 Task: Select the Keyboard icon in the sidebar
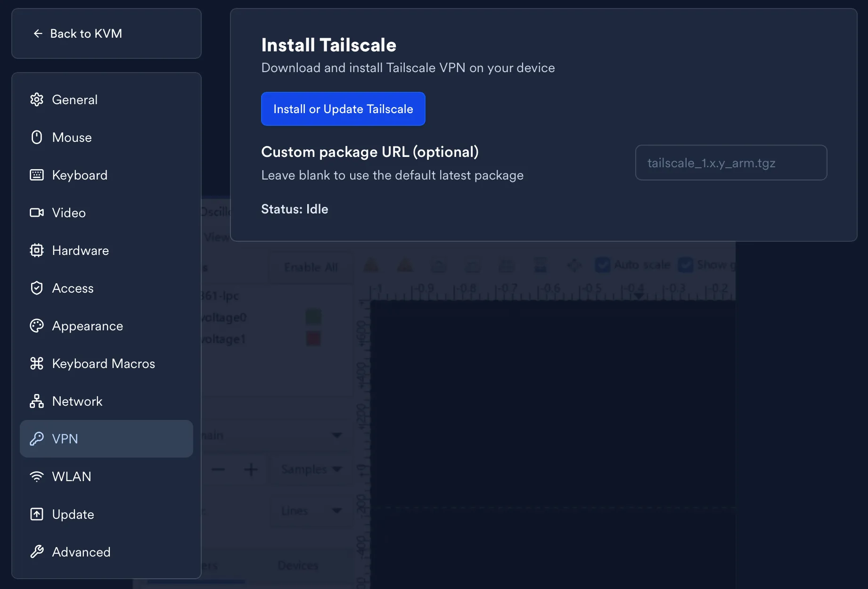tap(37, 175)
